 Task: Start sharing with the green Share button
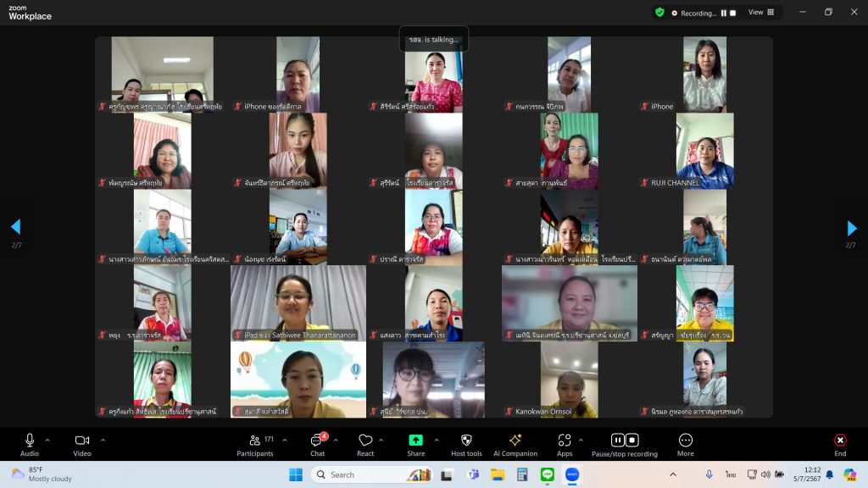pyautogui.click(x=415, y=441)
